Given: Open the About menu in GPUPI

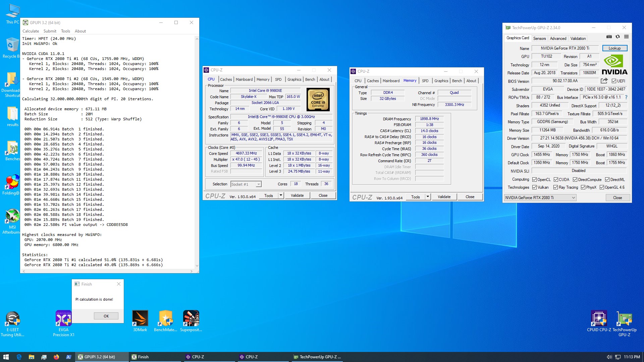Looking at the screenshot, I should tap(80, 31).
